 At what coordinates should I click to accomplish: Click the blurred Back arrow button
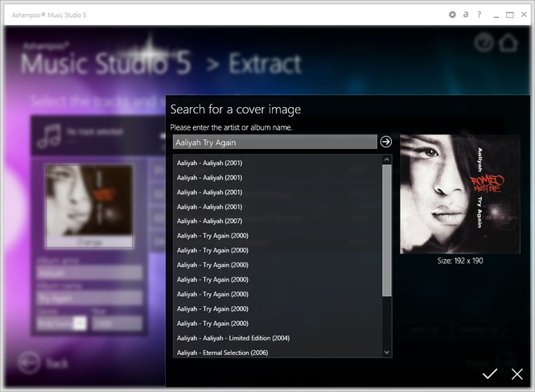point(29,363)
